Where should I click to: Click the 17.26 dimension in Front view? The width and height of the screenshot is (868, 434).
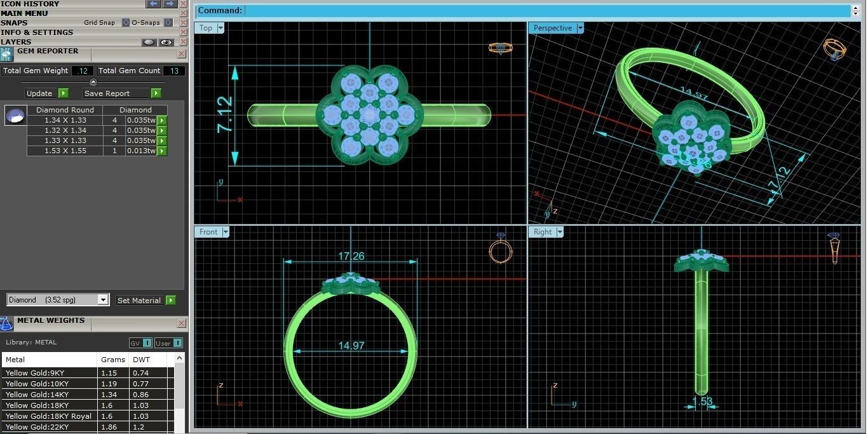[351, 256]
